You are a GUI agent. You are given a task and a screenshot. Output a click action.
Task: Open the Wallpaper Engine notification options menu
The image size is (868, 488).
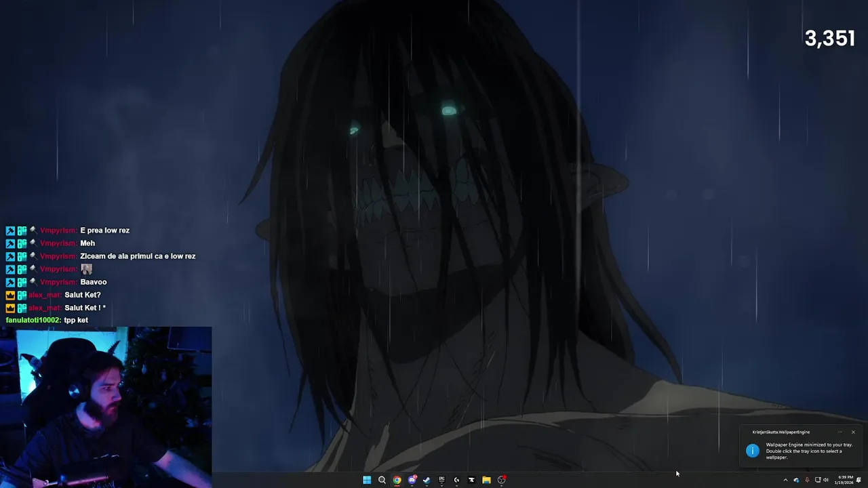[840, 432]
